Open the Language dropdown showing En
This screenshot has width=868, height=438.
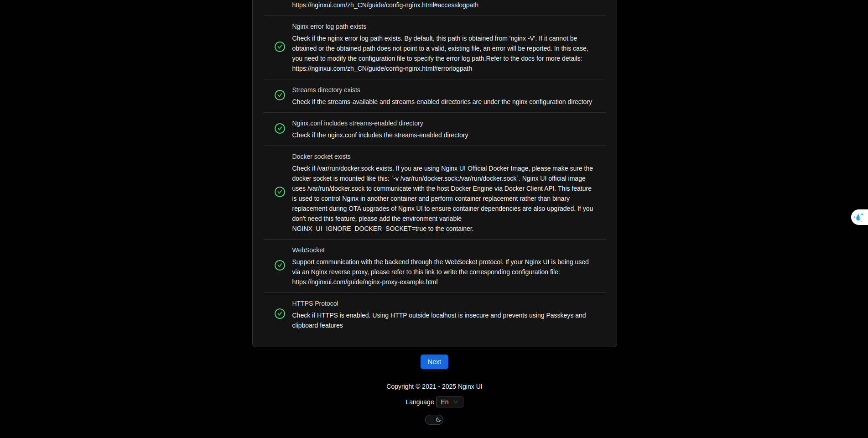pos(450,402)
